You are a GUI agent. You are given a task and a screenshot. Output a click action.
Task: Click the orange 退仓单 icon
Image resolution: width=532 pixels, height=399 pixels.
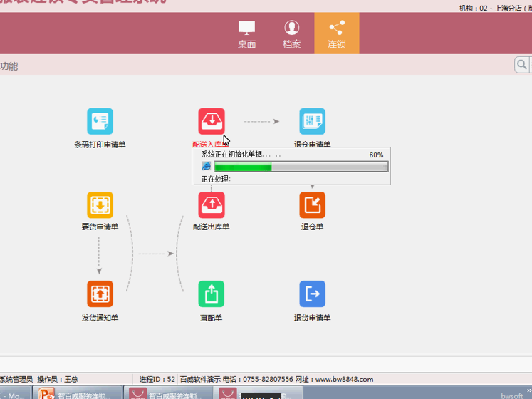(312, 205)
